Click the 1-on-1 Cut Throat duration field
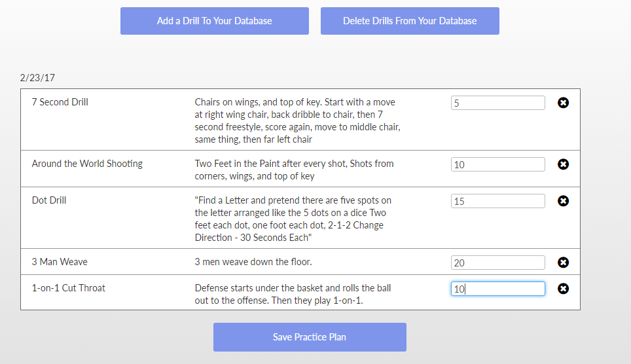 click(497, 289)
